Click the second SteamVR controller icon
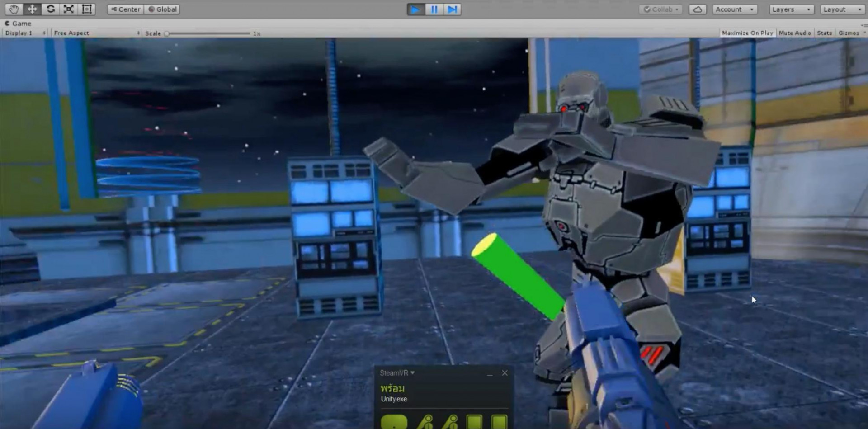Screen dimensions: 868x429 coord(450,422)
